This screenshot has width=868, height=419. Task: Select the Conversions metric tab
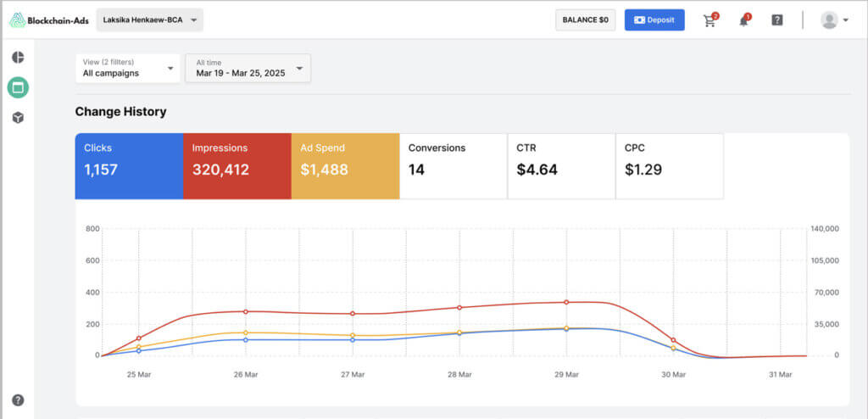click(453, 165)
